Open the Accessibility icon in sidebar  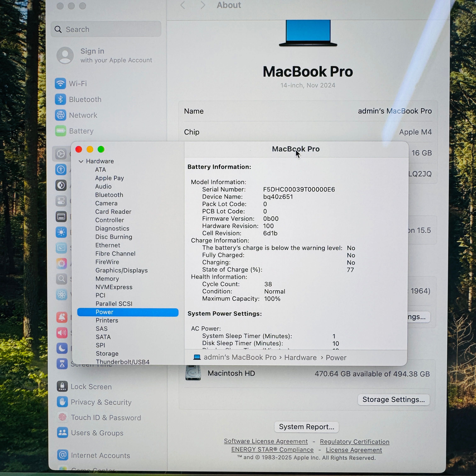61,170
